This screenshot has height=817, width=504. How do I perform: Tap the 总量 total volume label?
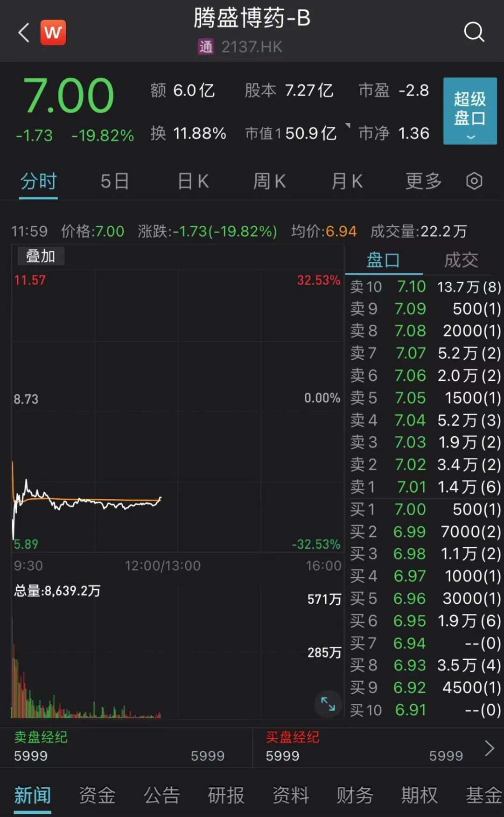click(x=57, y=591)
